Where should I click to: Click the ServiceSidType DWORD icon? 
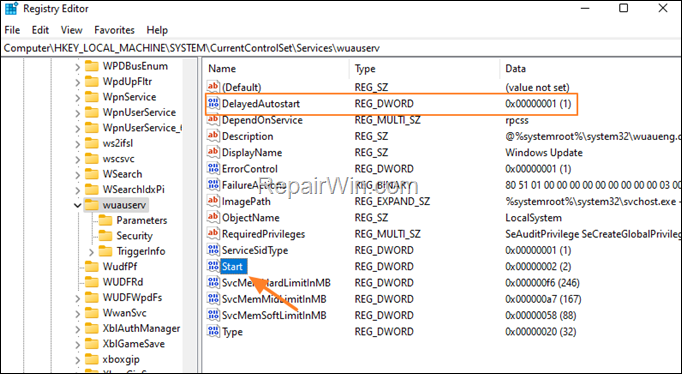(x=213, y=250)
